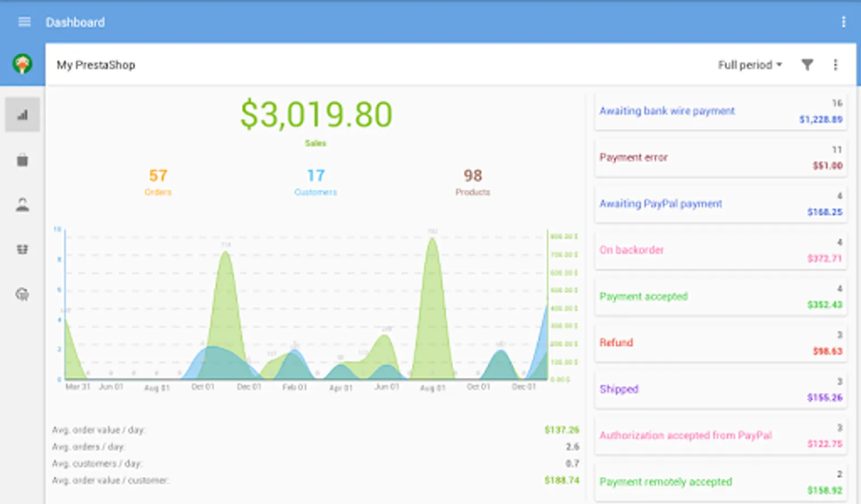Open the hamburger navigation menu

pyautogui.click(x=24, y=22)
